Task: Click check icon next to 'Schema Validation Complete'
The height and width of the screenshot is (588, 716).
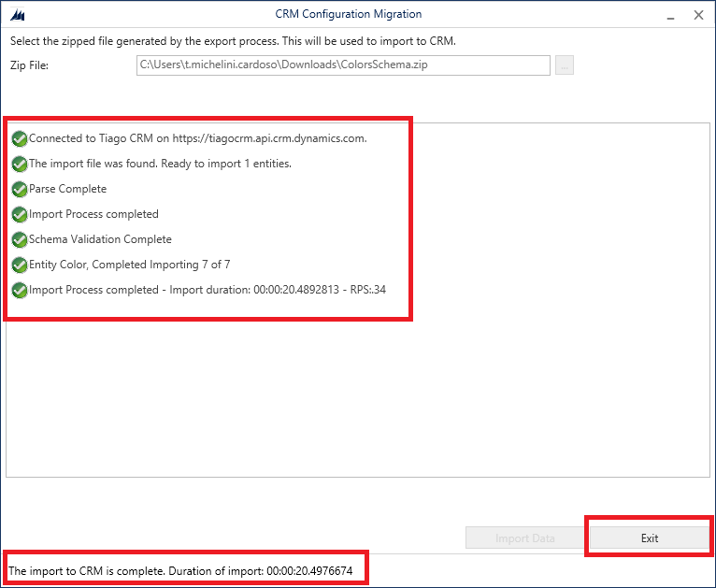Action: click(20, 239)
